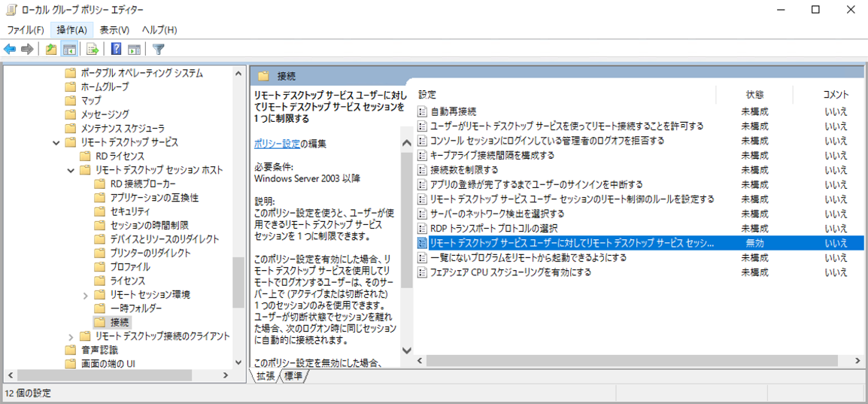Open the Help question mark icon

tap(117, 50)
